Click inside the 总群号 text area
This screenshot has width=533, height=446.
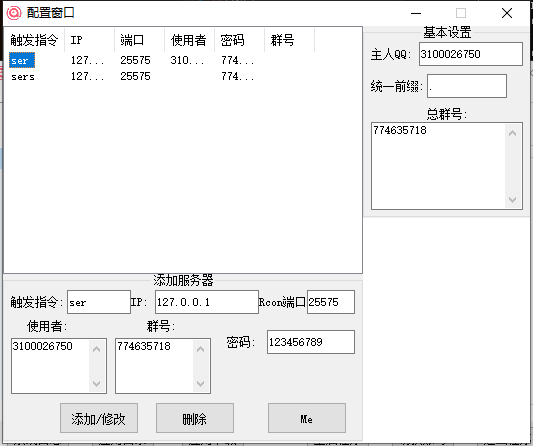click(x=439, y=166)
